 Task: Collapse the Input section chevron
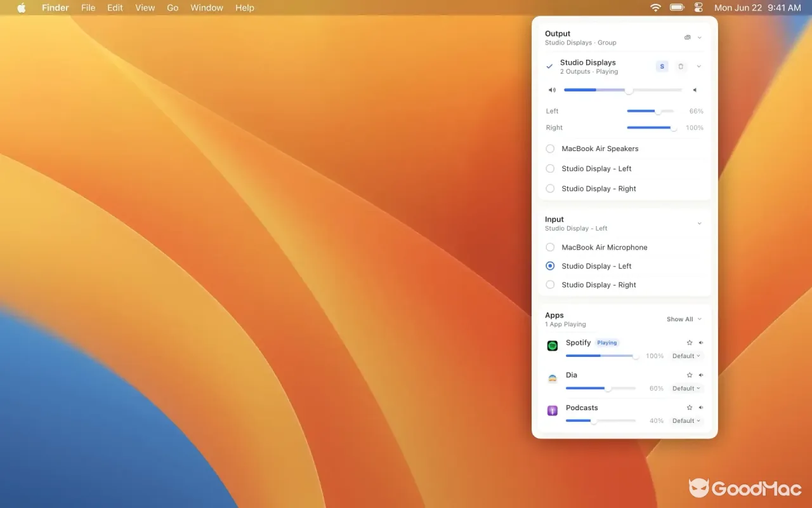699,224
